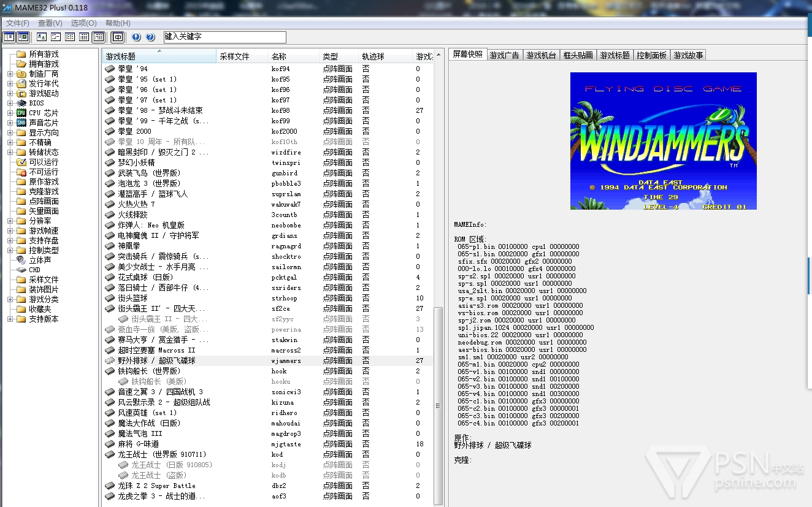Click the green CPU chip icon
Viewport: 812px width, 507px height.
21,113
